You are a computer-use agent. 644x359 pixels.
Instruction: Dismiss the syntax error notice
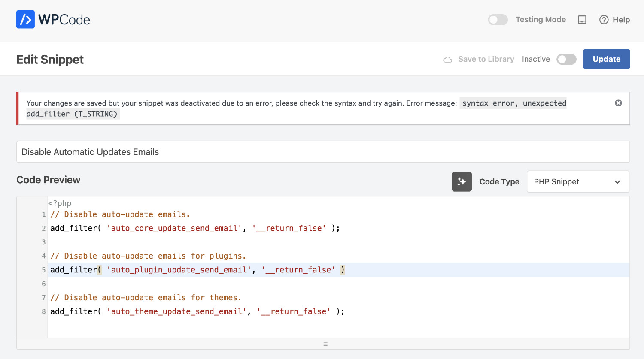click(618, 103)
